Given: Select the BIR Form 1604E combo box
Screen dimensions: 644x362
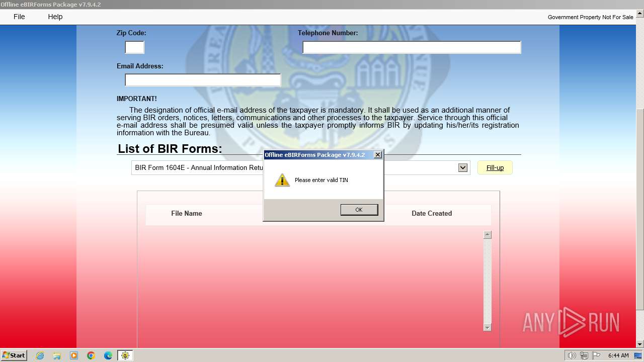Looking at the screenshot, I should click(301, 167).
